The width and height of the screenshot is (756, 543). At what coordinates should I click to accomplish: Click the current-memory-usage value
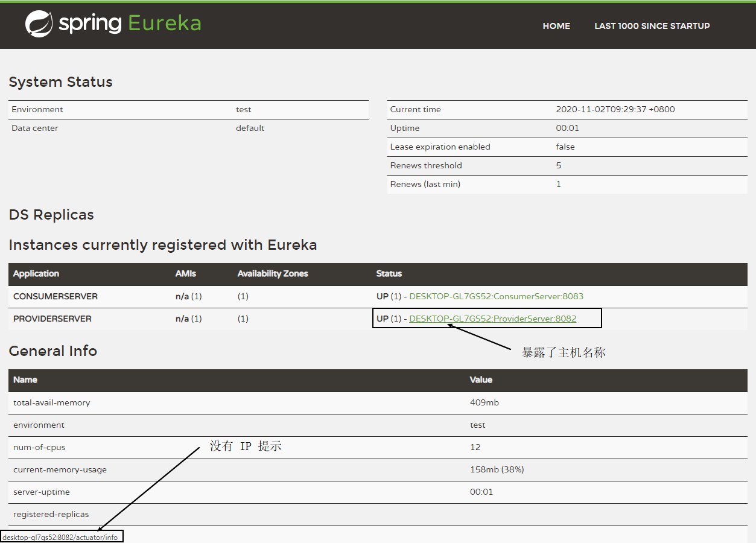497,470
